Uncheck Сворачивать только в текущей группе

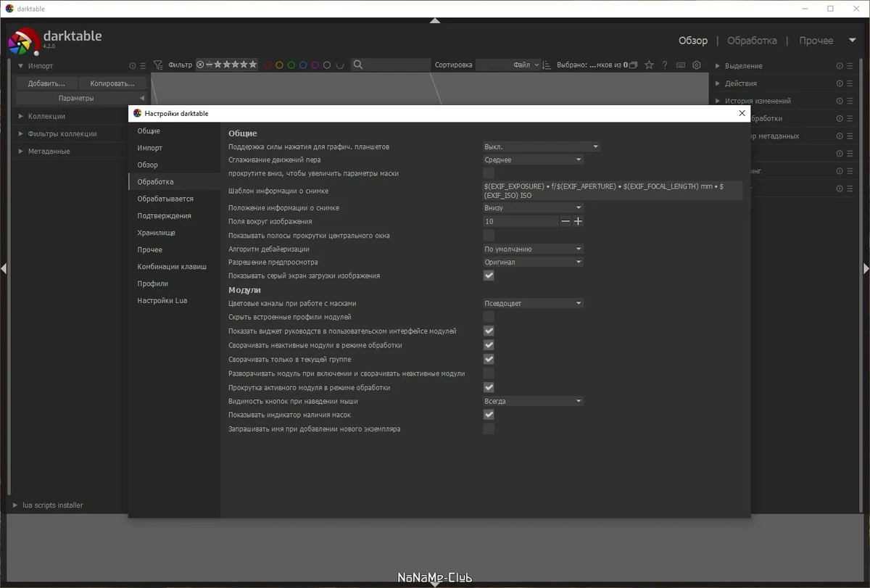[489, 359]
